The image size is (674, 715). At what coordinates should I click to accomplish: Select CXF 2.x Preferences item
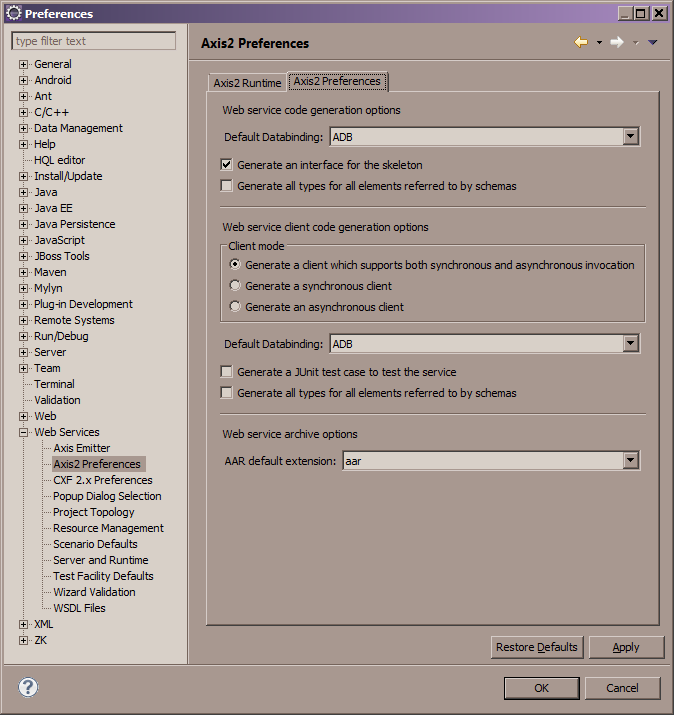[x=103, y=480]
